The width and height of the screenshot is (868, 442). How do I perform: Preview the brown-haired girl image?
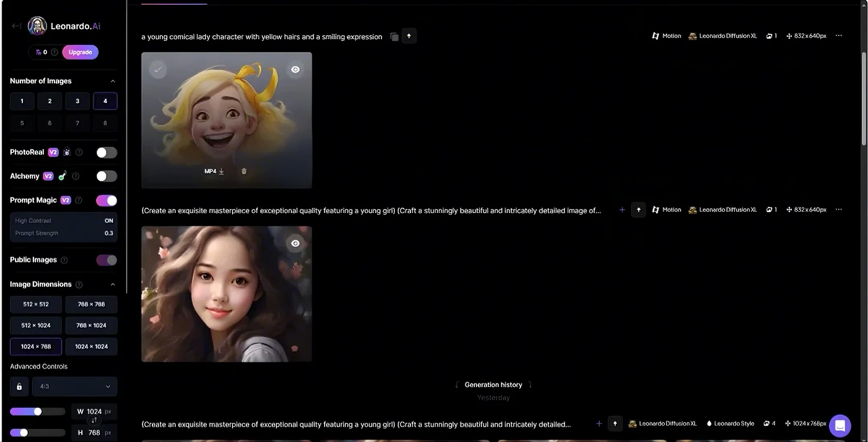(x=295, y=243)
